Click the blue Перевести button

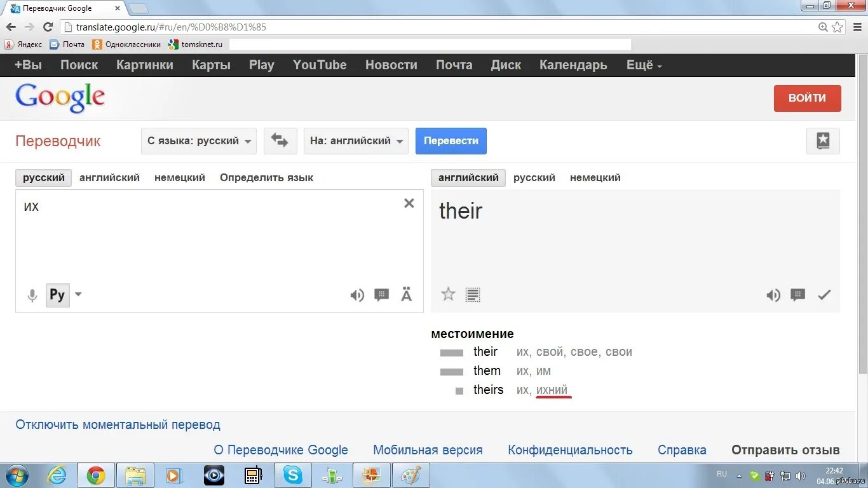click(451, 140)
